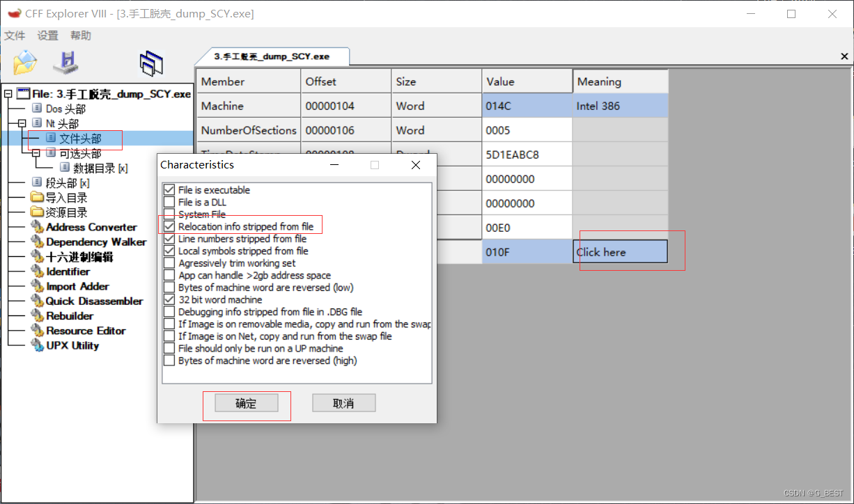Click the value cell 00E0
This screenshot has height=504, width=854.
(x=527, y=228)
